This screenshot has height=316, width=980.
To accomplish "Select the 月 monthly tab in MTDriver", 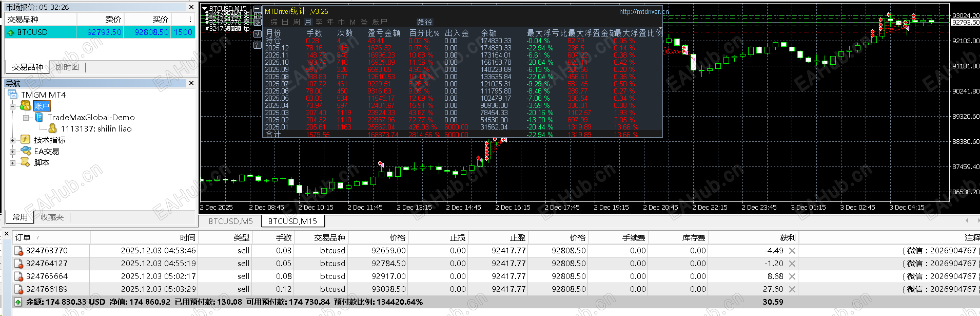I will pos(308,22).
